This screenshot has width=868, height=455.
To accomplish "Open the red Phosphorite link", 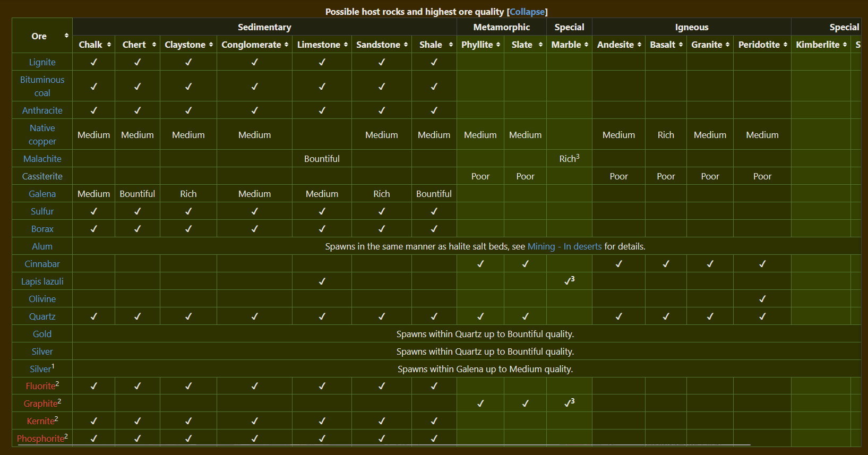I will point(40,439).
